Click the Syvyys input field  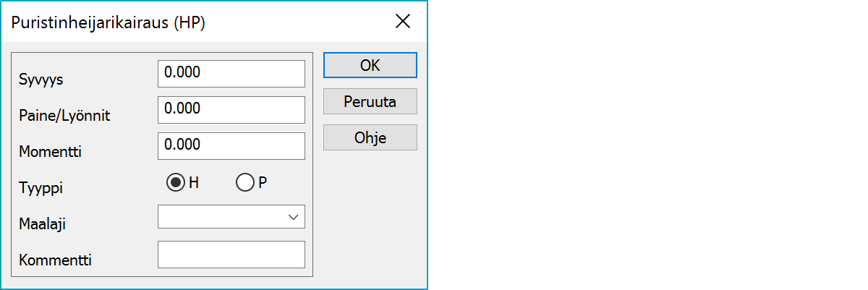(231, 73)
